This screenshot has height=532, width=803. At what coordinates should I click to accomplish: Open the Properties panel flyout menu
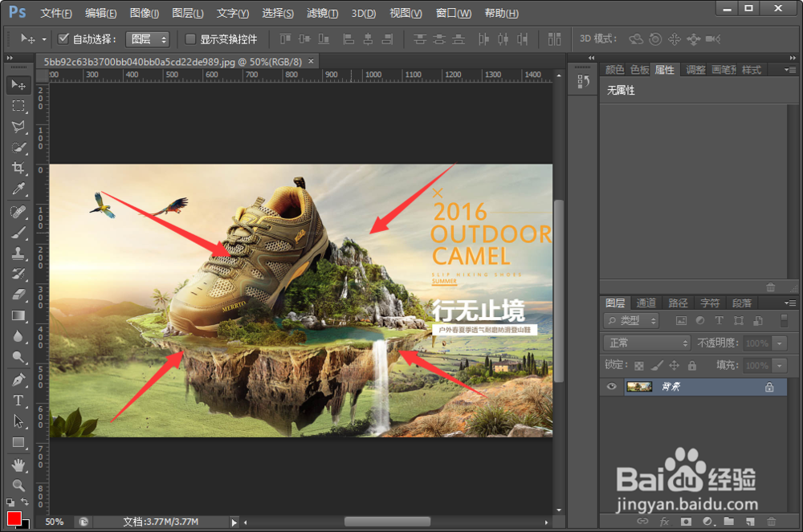click(789, 69)
